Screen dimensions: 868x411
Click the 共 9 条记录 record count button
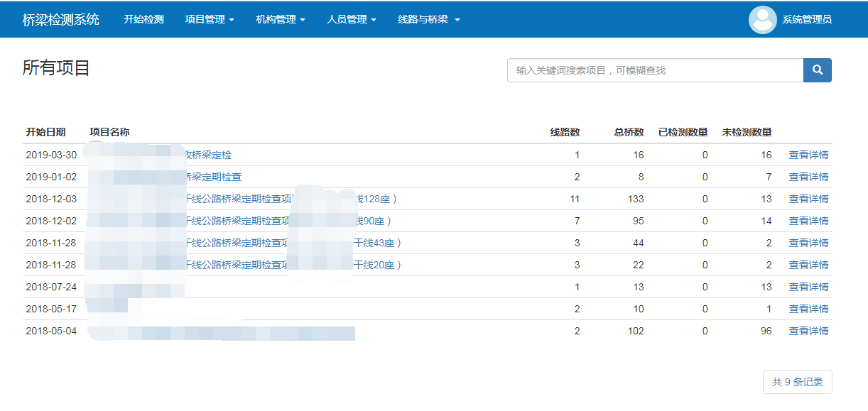tap(797, 382)
